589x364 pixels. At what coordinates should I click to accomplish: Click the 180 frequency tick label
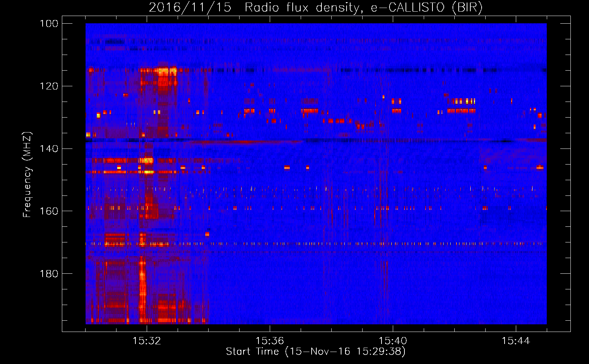[49, 274]
